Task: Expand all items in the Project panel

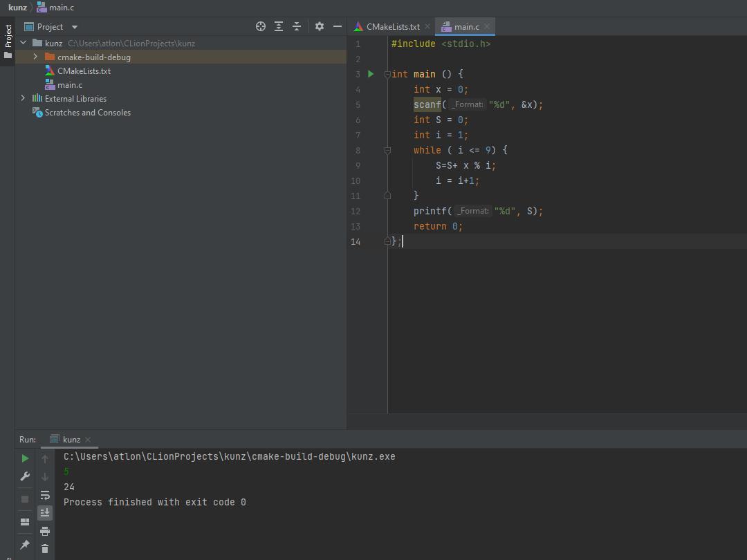Action: click(x=279, y=26)
